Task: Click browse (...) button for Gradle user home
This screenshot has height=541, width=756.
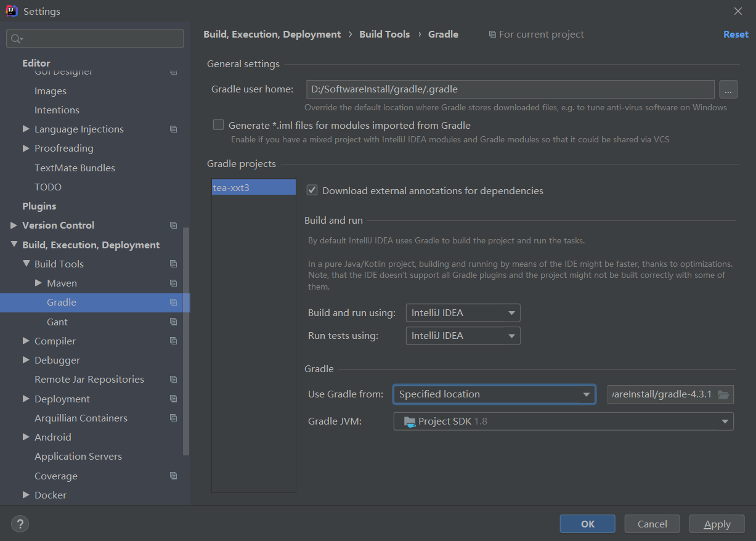Action: click(728, 89)
